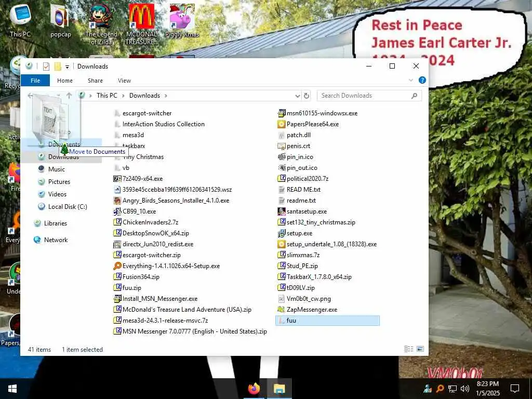Open Piggly Xmas desktop shortcut
532x399 pixels.
(x=182, y=20)
